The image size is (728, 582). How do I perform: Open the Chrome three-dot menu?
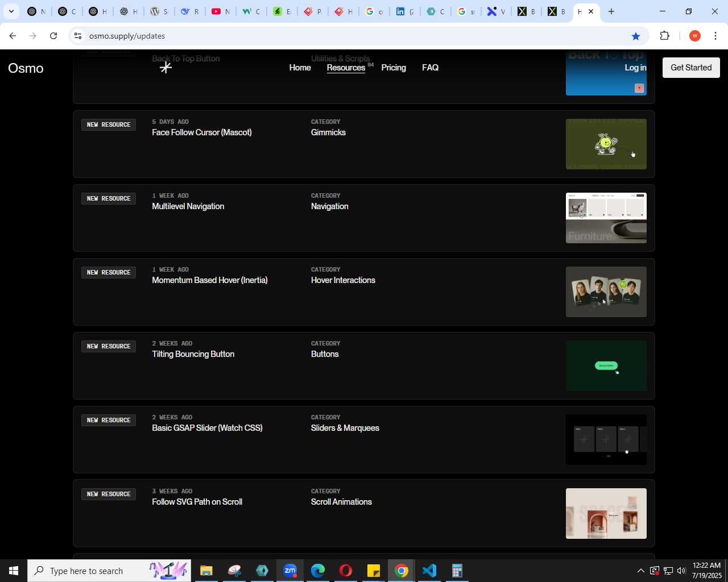click(x=715, y=36)
